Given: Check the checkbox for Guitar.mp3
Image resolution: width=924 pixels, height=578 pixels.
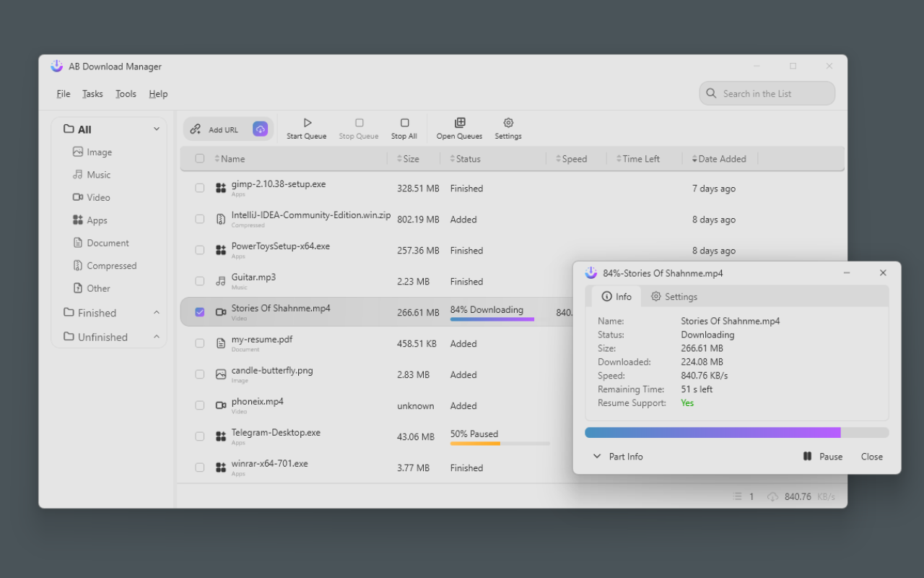Looking at the screenshot, I should coord(199,280).
